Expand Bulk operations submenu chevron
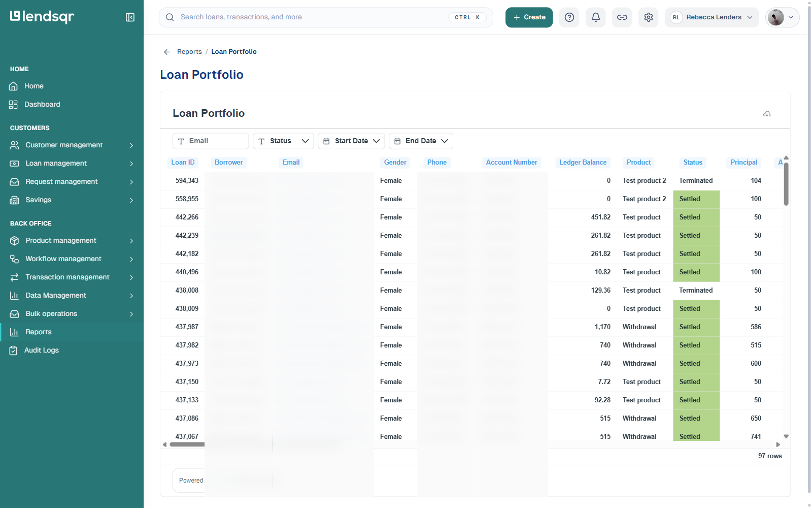The height and width of the screenshot is (508, 812). click(131, 314)
